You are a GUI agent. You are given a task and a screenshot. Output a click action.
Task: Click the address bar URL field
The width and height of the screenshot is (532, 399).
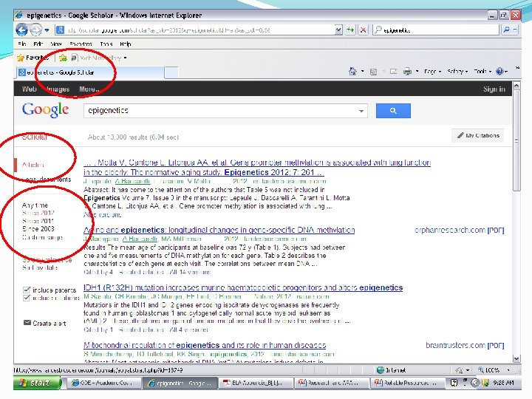pyautogui.click(x=195, y=30)
